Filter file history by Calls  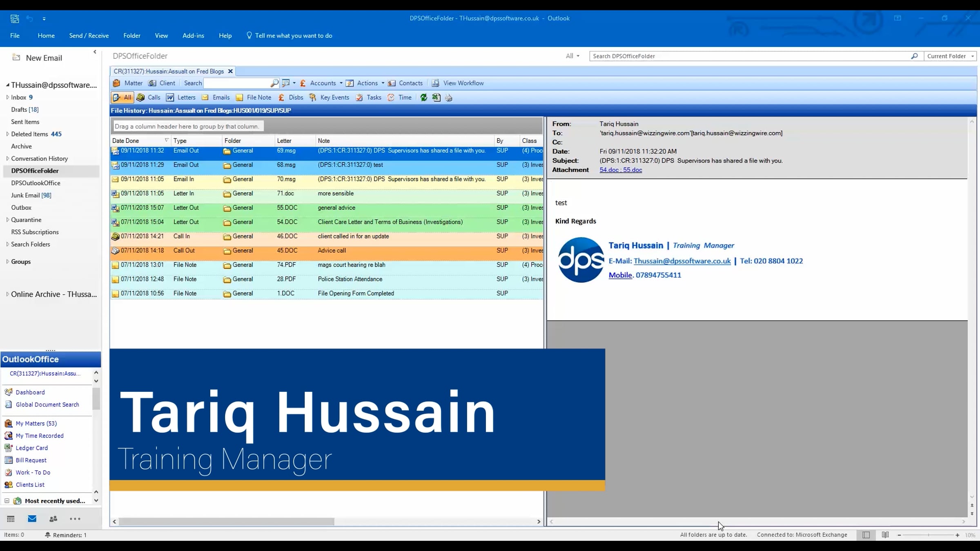[149, 98]
